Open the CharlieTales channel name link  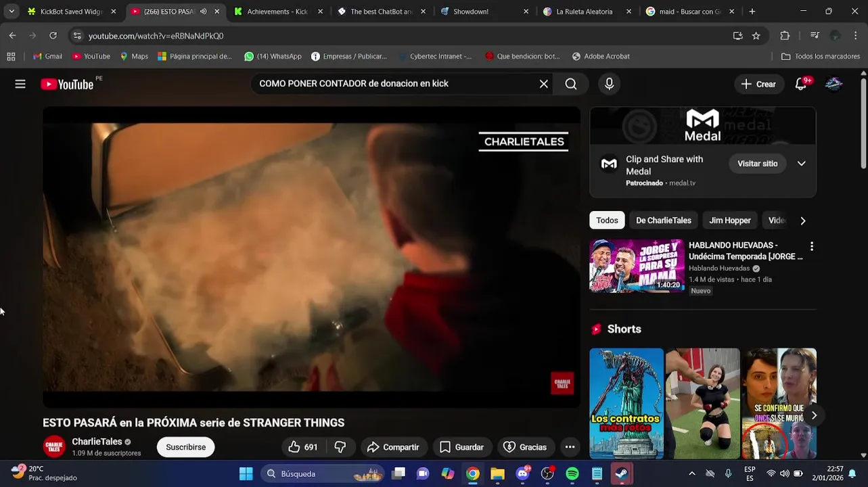(x=97, y=442)
